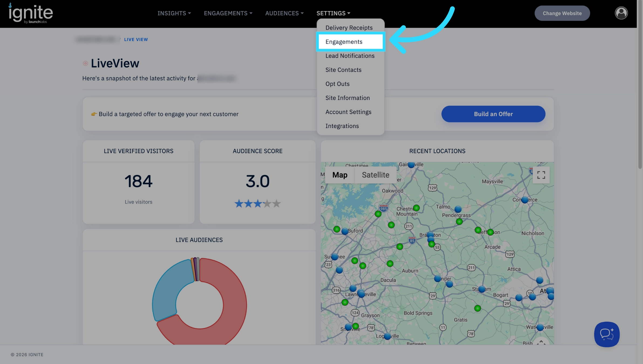This screenshot has width=643, height=364.
Task: Click the blue marker at Commerce
Action: pyautogui.click(x=525, y=200)
